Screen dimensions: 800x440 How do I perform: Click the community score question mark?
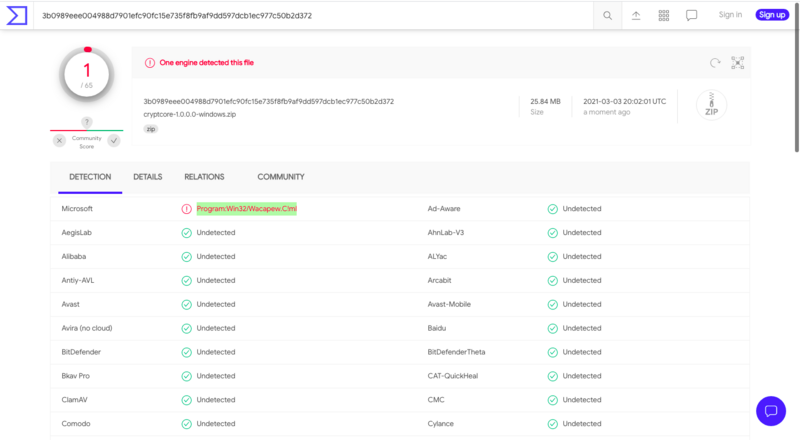point(87,122)
